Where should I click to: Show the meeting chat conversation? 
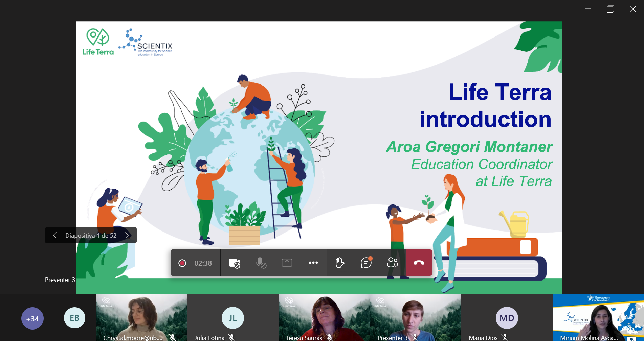pyautogui.click(x=366, y=262)
